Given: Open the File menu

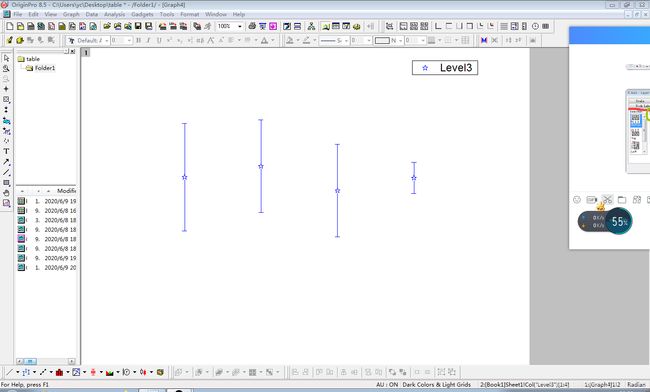Looking at the screenshot, I should click(17, 14).
